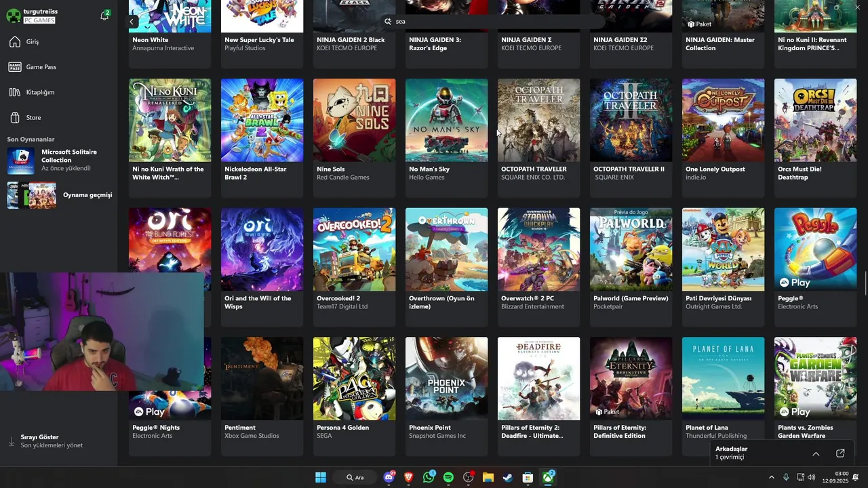Image resolution: width=868 pixels, height=488 pixels.
Task: Open Ni no Kuni Remastered cover
Action: (x=170, y=120)
